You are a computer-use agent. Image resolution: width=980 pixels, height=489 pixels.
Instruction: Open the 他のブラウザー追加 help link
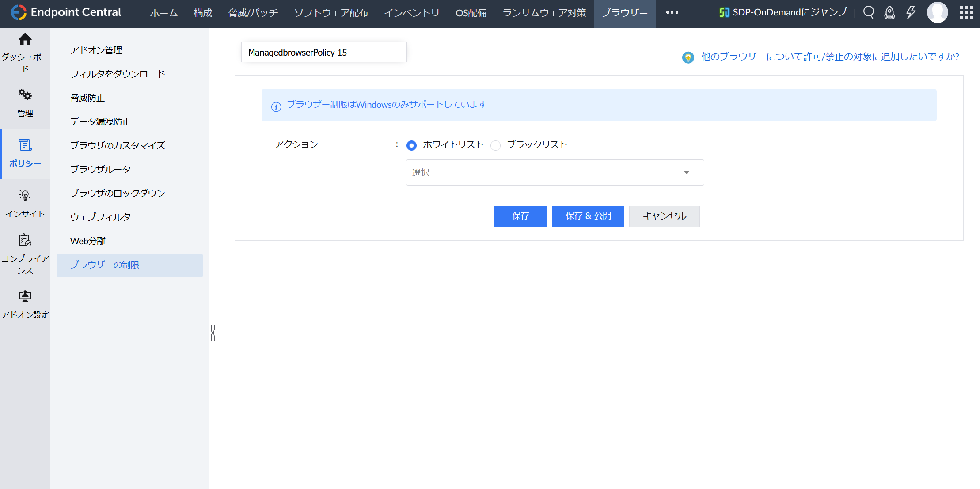(x=829, y=57)
